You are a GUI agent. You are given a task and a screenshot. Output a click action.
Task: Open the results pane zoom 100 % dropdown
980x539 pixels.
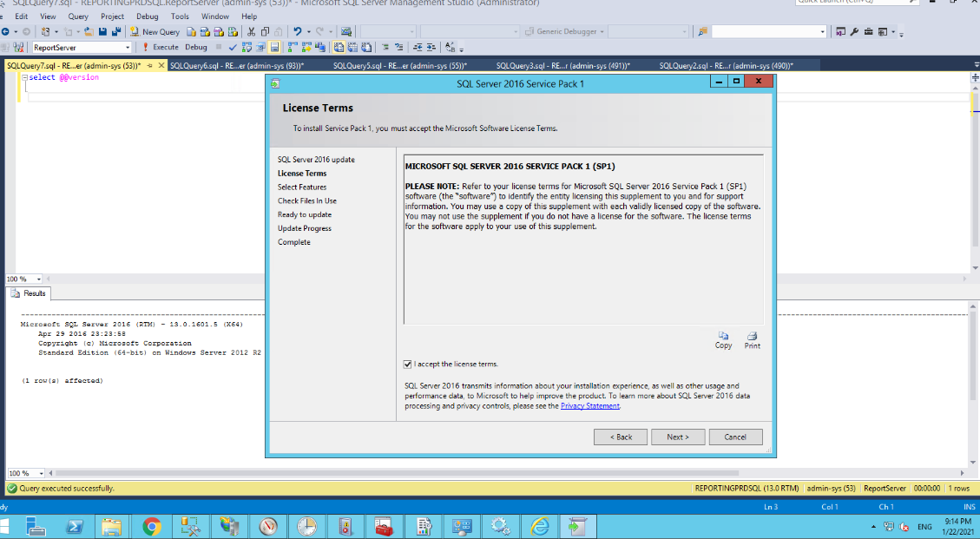click(42, 473)
